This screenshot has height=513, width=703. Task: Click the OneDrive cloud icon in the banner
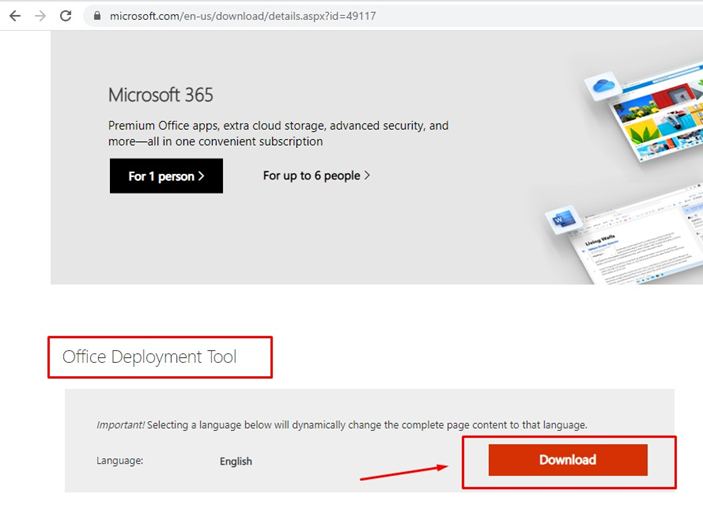tap(603, 85)
